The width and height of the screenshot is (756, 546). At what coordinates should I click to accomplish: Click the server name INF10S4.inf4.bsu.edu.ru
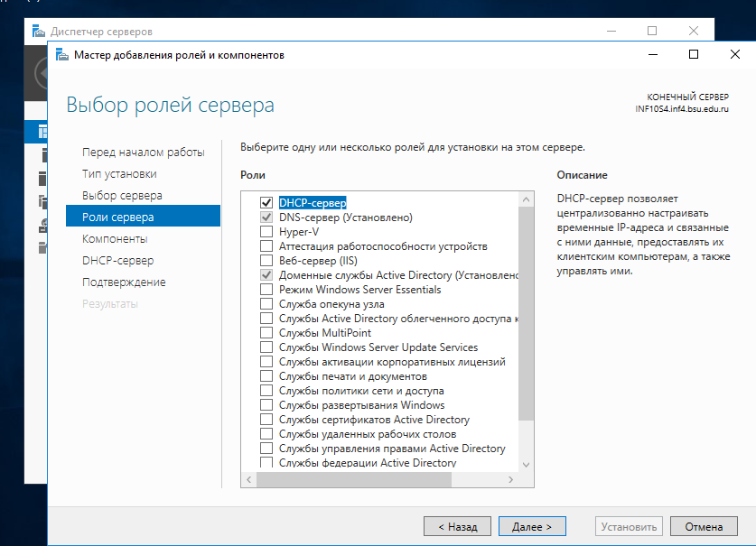click(682, 109)
